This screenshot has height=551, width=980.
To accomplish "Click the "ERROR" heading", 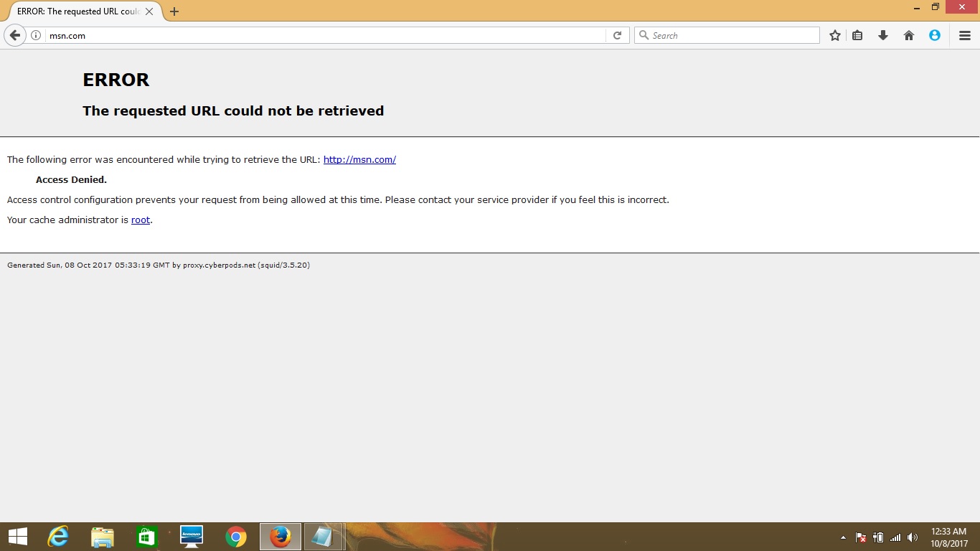I will [116, 80].
